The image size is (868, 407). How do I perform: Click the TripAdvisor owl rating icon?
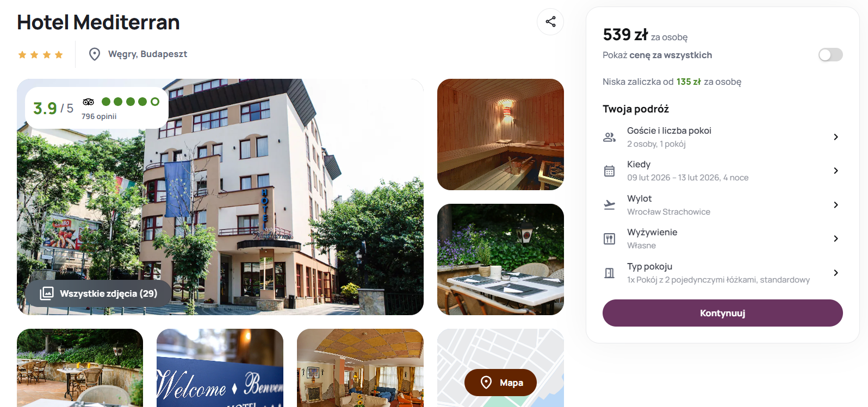[x=89, y=102]
